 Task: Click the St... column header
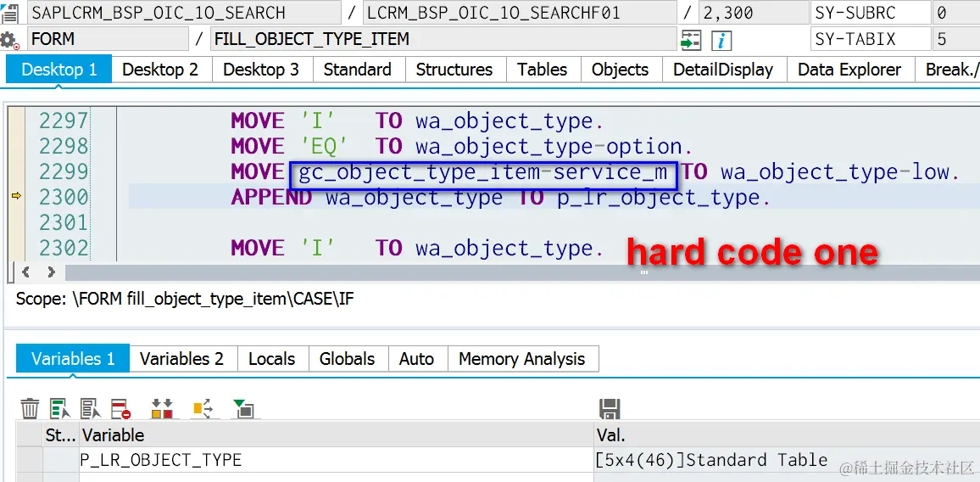[x=60, y=434]
